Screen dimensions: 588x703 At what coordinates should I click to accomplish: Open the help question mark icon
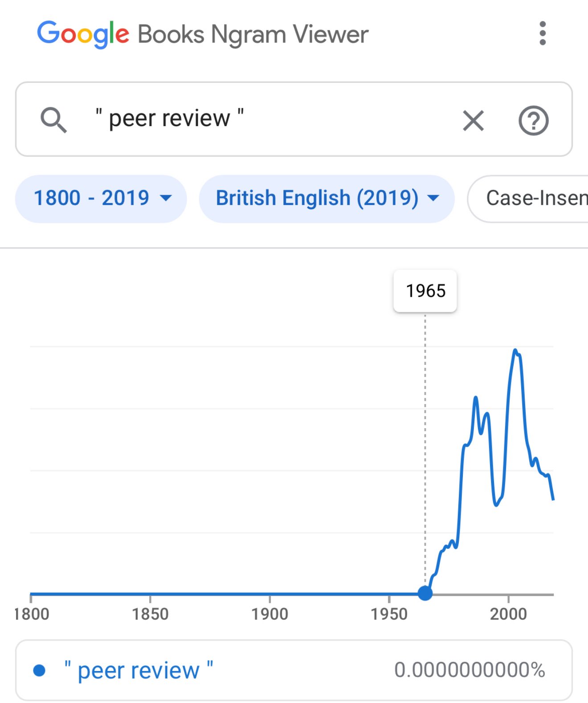pos(533,120)
